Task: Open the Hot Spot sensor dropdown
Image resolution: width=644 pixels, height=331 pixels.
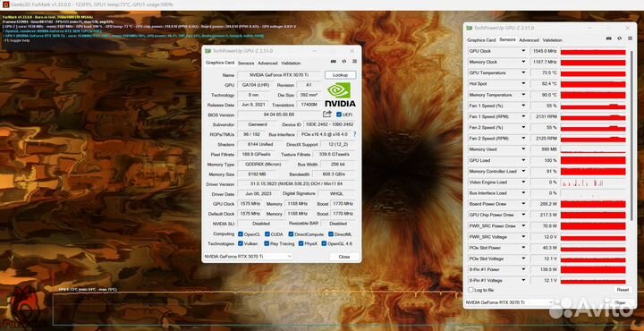Action: (x=523, y=84)
